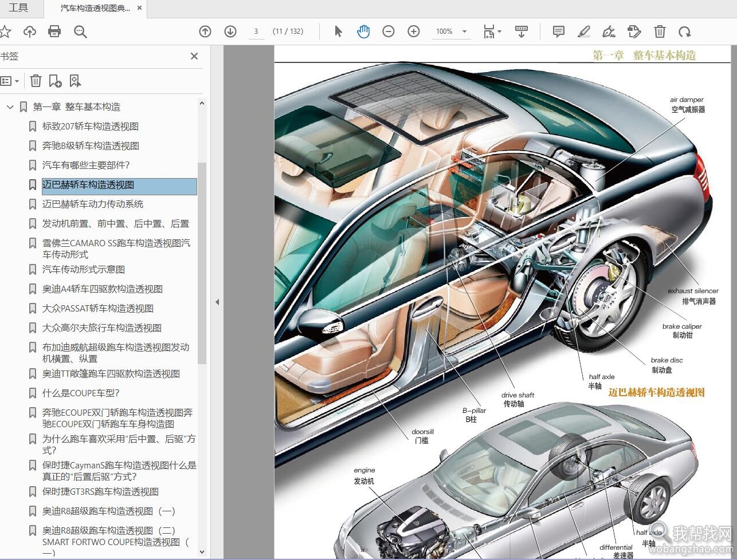
Task: Open the bookmarks panel options menu
Action: click(x=10, y=81)
